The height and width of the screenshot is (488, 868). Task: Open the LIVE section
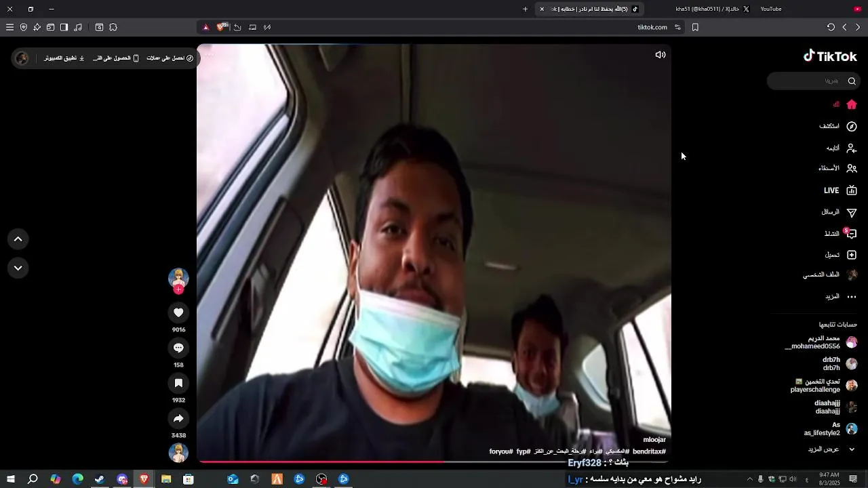[840, 190]
